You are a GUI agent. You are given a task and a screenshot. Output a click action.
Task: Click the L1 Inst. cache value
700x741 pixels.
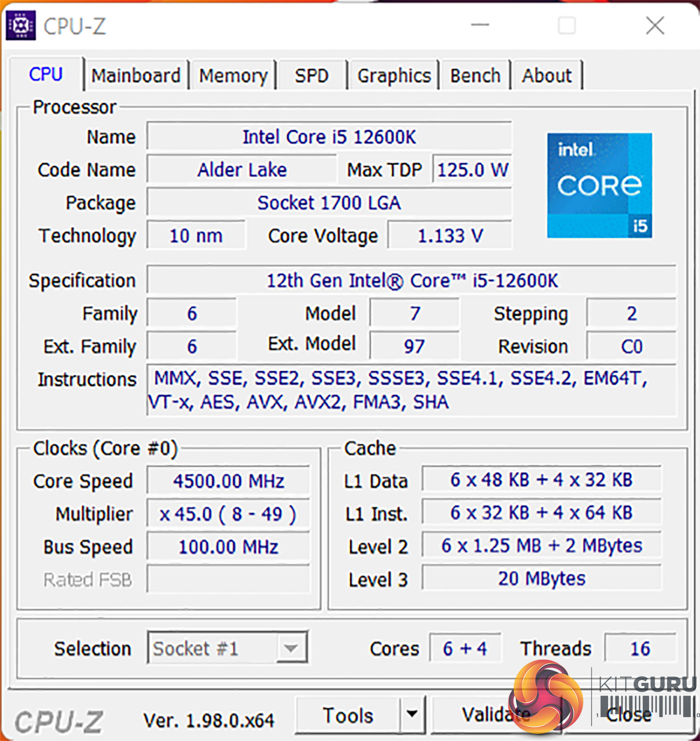pyautogui.click(x=542, y=512)
